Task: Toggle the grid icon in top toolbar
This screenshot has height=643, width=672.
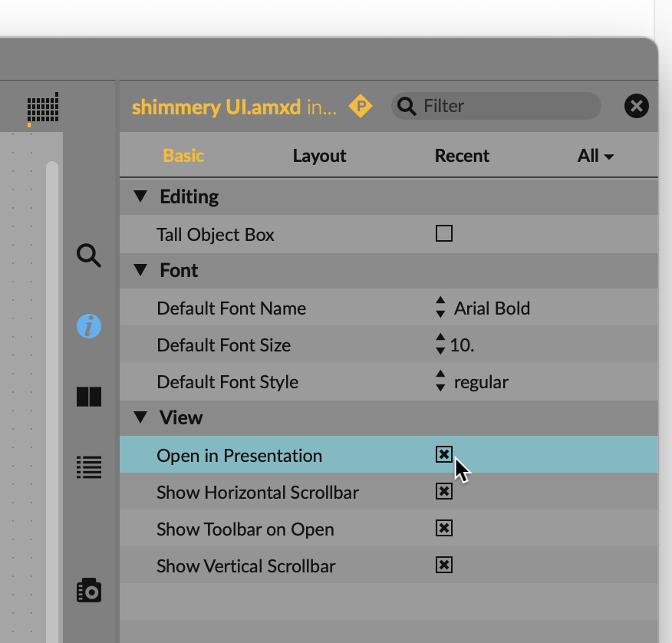Action: [42, 107]
